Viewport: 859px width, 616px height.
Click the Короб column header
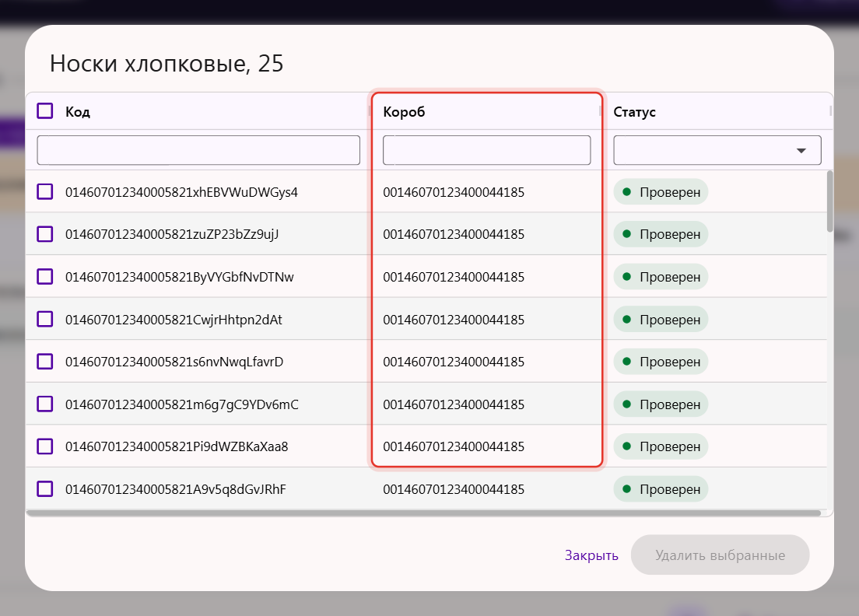405,112
